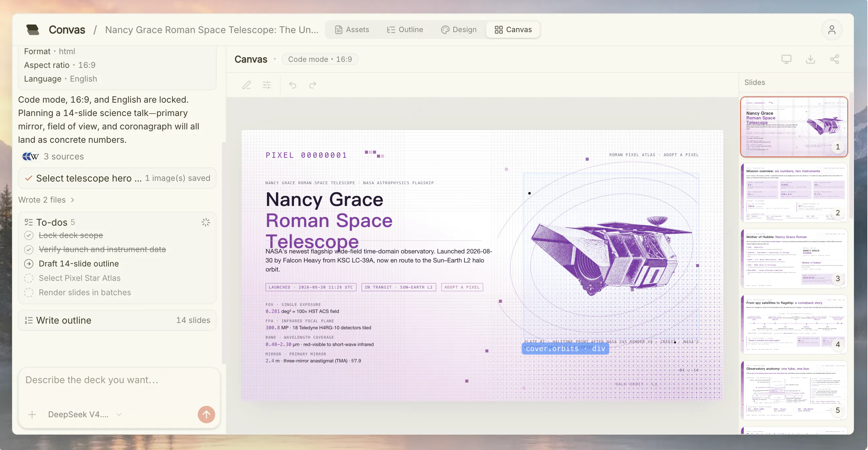
Task: Toggle Render slides in batches to-do
Action: (x=29, y=293)
